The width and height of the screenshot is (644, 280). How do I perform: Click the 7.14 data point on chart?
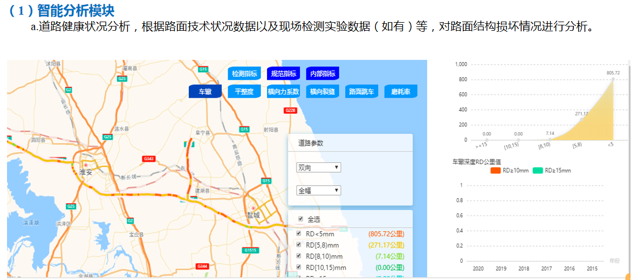click(550, 140)
